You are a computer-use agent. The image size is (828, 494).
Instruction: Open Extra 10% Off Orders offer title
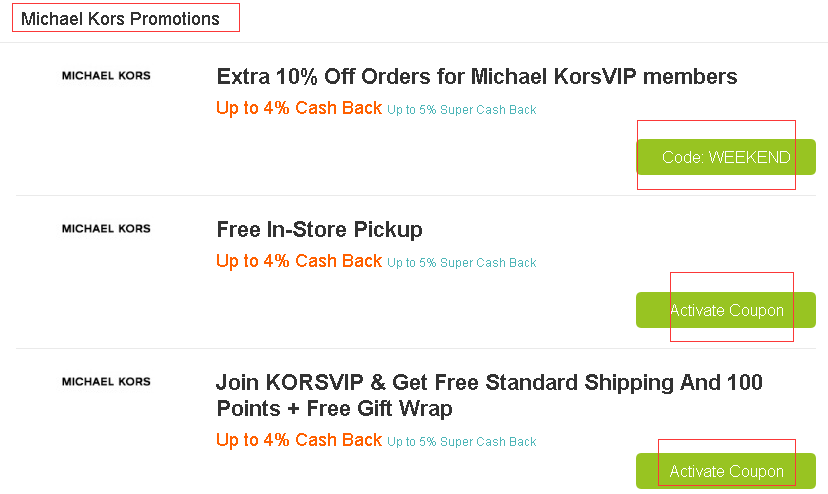pos(476,76)
